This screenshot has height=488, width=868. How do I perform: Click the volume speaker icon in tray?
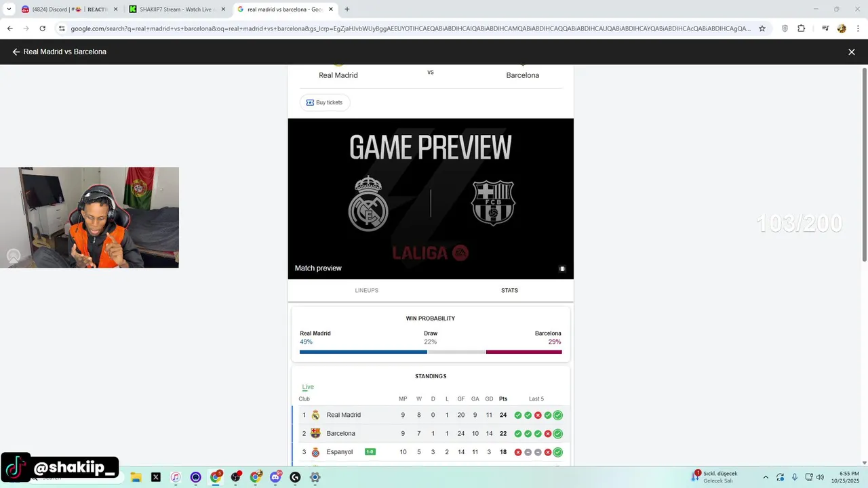pyautogui.click(x=820, y=477)
